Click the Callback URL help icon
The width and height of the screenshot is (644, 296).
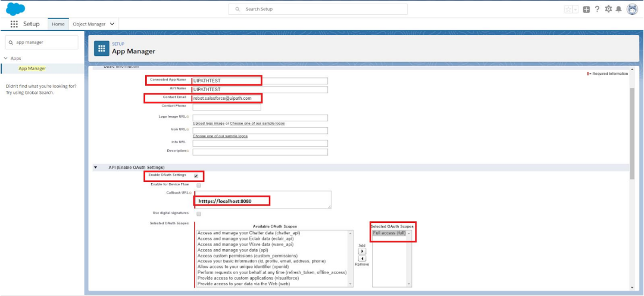190,193
